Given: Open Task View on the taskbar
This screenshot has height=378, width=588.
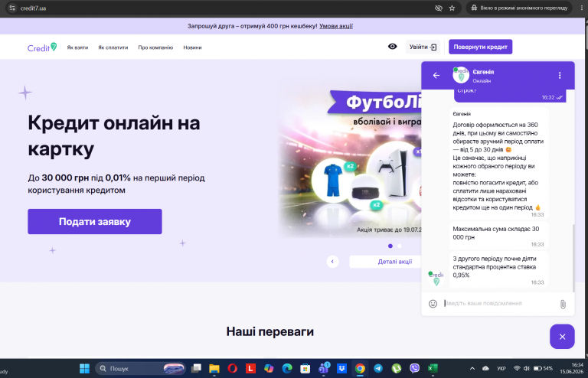Looking at the screenshot, I should [x=196, y=369].
